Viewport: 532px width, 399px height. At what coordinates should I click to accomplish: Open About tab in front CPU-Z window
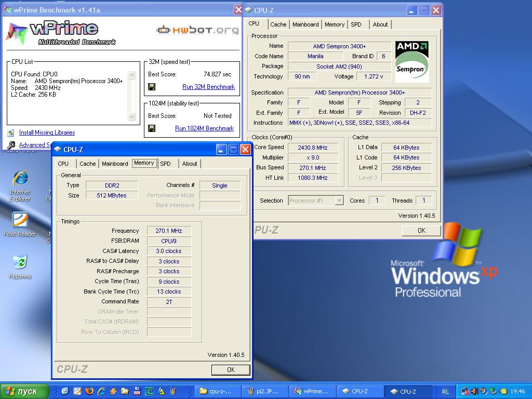189,164
